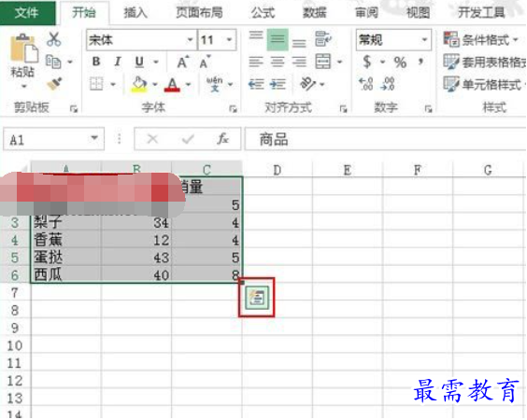Open number format 常规 dropdown
The width and height of the screenshot is (527, 420).
pos(424,39)
